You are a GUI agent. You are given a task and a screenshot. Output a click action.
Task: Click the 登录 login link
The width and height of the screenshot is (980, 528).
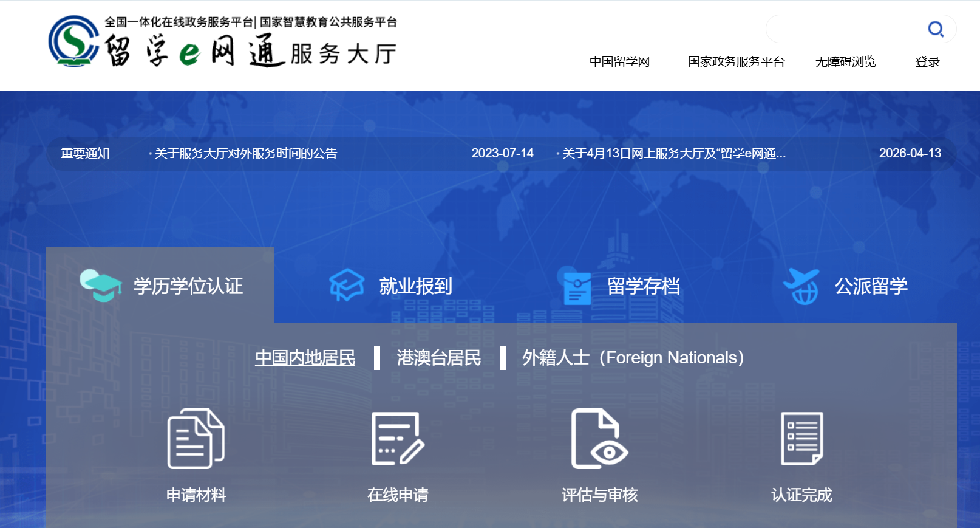click(927, 61)
